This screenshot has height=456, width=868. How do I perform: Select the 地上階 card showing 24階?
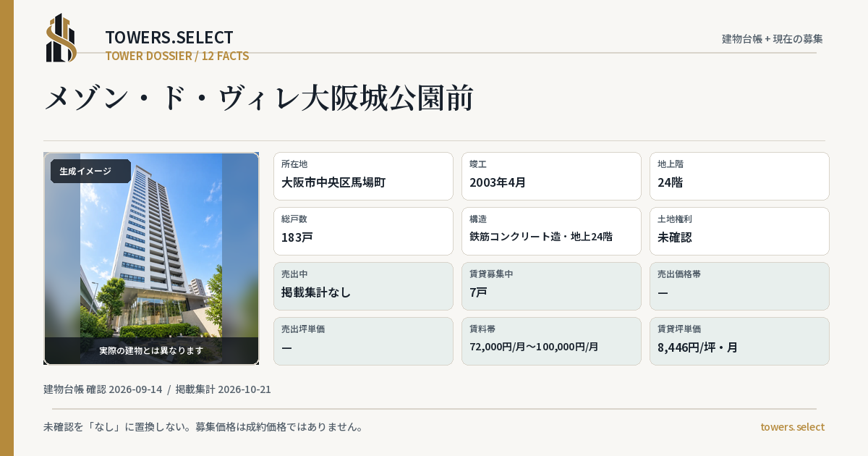tap(739, 176)
